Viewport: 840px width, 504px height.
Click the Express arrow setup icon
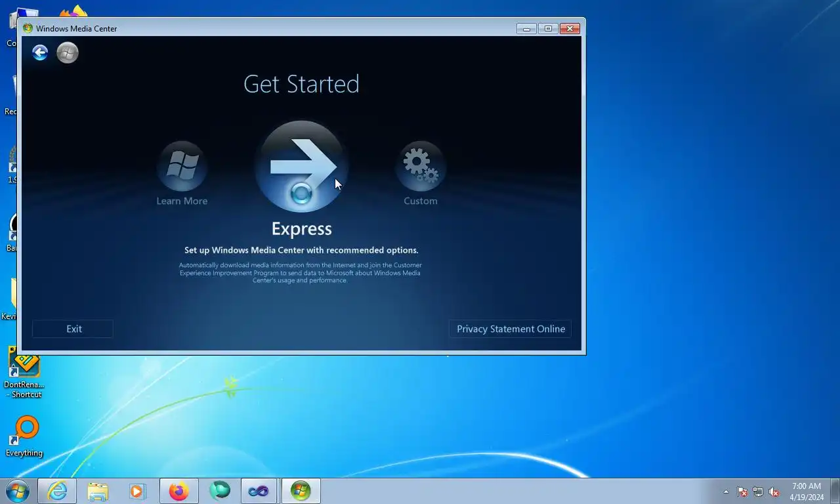pos(301,166)
